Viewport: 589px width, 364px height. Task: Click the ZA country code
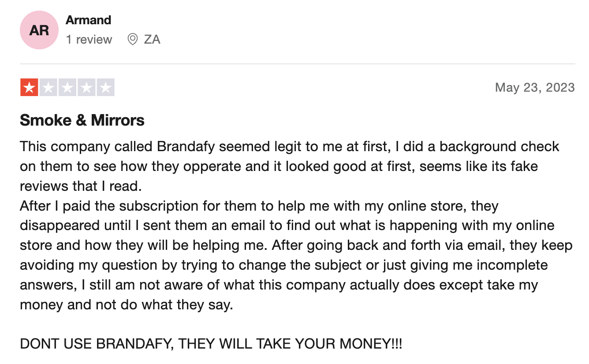pos(152,40)
